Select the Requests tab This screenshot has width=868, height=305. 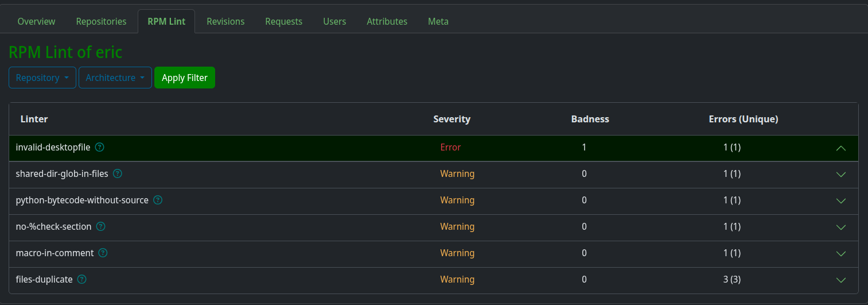(283, 21)
